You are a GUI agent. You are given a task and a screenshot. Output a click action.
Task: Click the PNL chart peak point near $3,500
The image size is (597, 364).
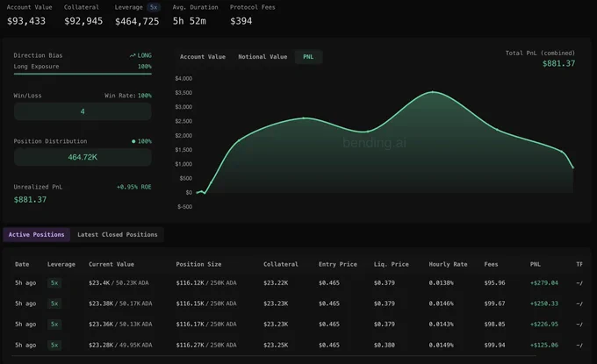click(433, 92)
